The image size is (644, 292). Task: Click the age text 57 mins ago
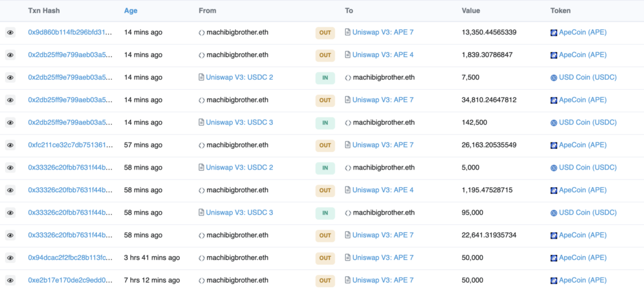[x=143, y=145]
